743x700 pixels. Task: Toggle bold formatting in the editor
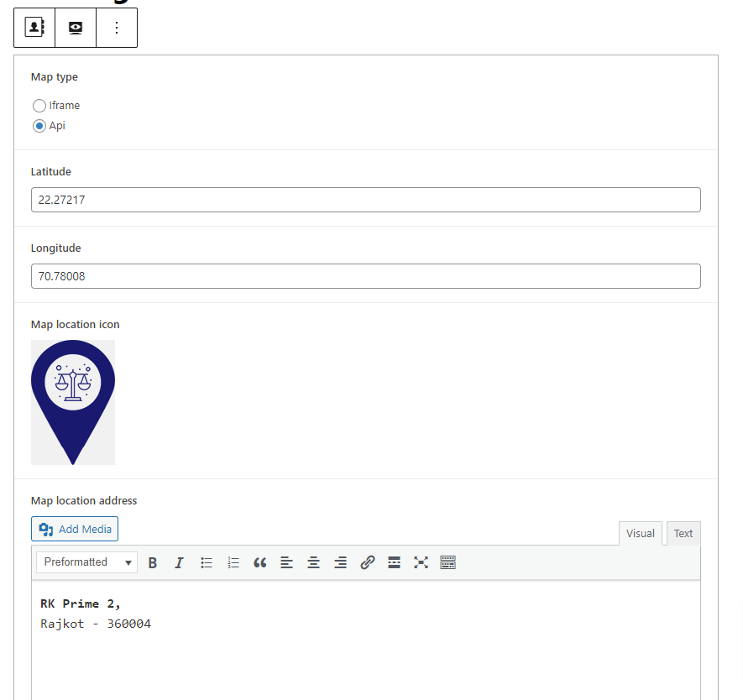tap(153, 562)
